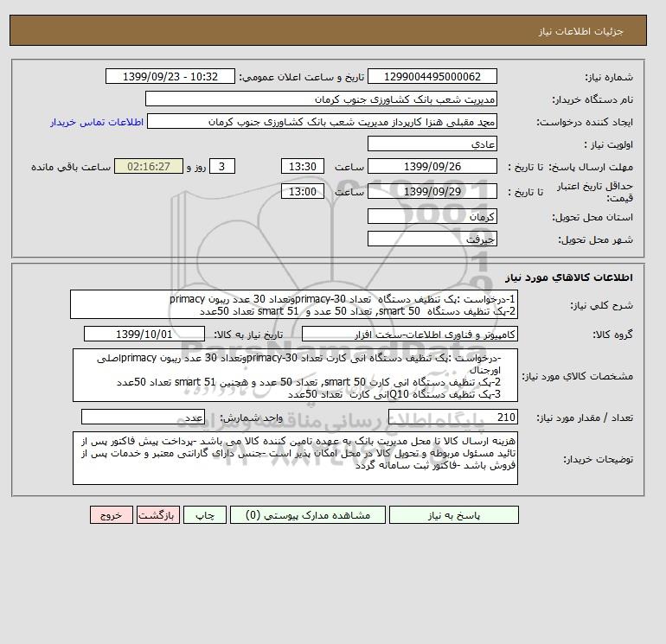
Task: Click the اطلاعات کالاهای مورد نیاز section heading
Action: tap(569, 277)
